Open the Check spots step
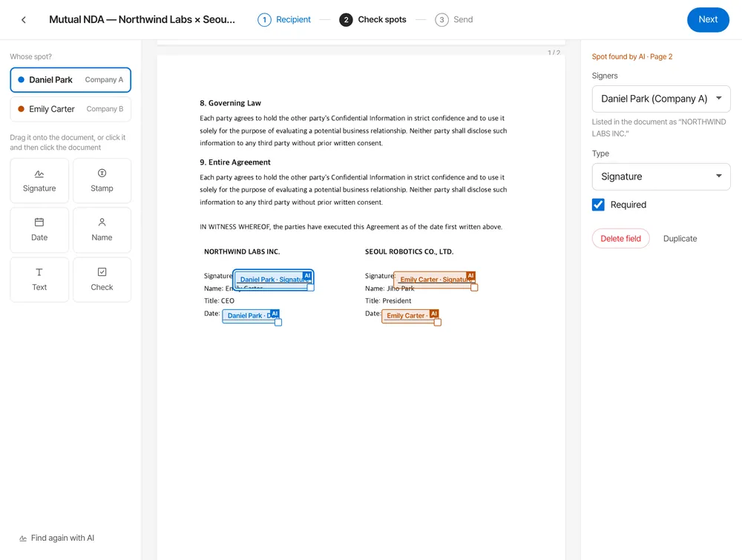Screen dimensions: 742x560 [373, 20]
